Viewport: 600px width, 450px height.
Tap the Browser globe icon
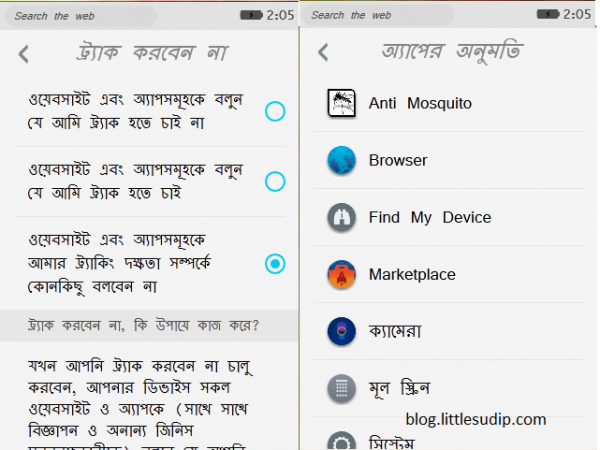pos(341,160)
